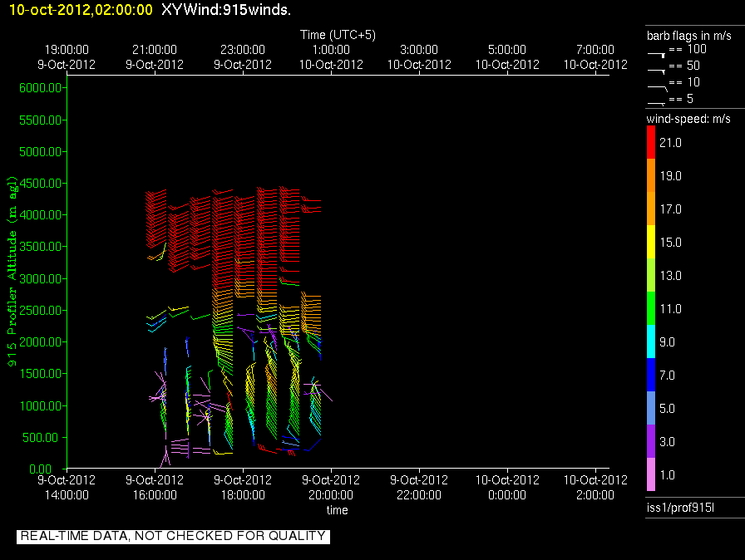Click the 100 m/s barb flag icon
This screenshot has height=560, width=745.
click(x=656, y=54)
